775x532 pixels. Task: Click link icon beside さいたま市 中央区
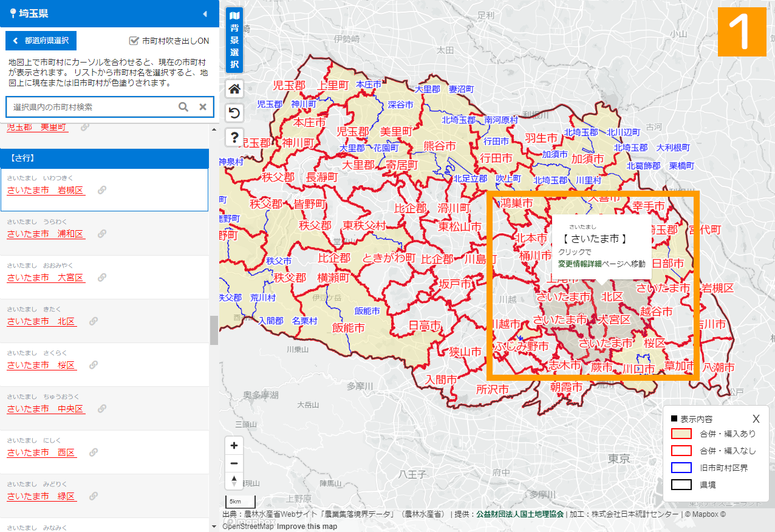coord(102,409)
